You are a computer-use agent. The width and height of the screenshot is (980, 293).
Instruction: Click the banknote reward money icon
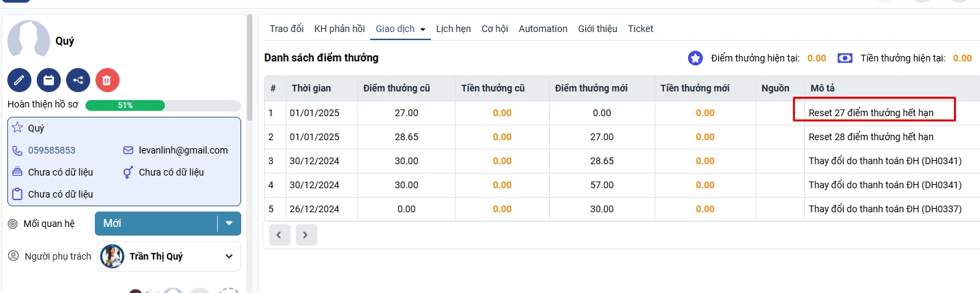(845, 58)
